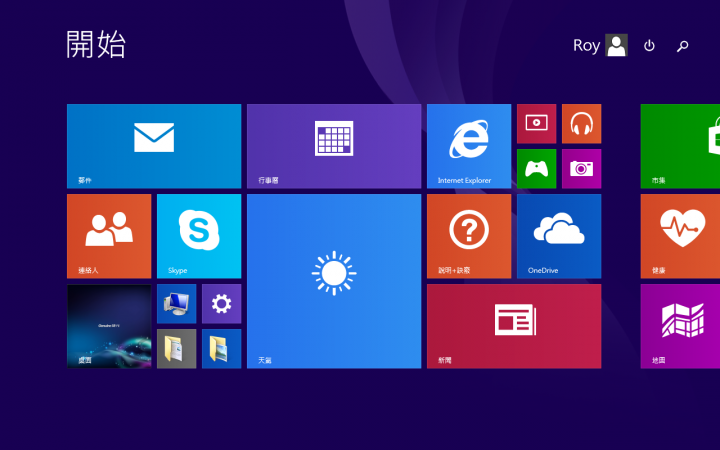Open the People (連絡人) tile
Screen dimensions: 720x450
[x=109, y=235]
